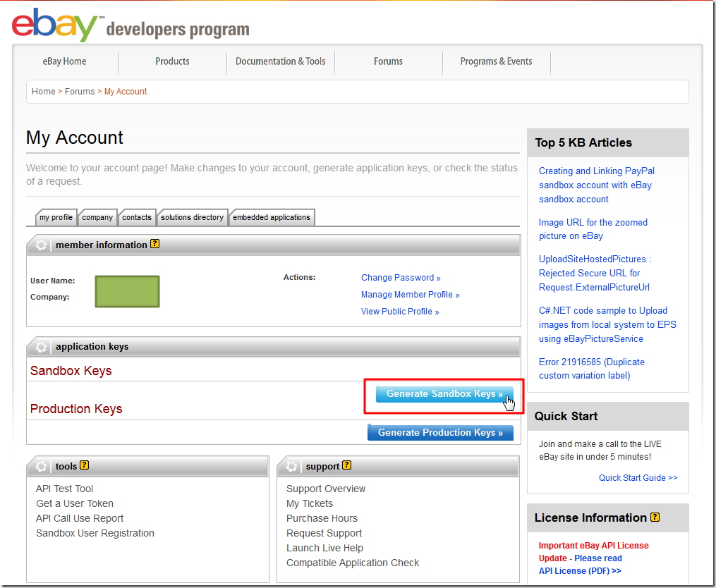Click Production Keys heading text
Viewport: 716px width, 588px height.
click(76, 409)
